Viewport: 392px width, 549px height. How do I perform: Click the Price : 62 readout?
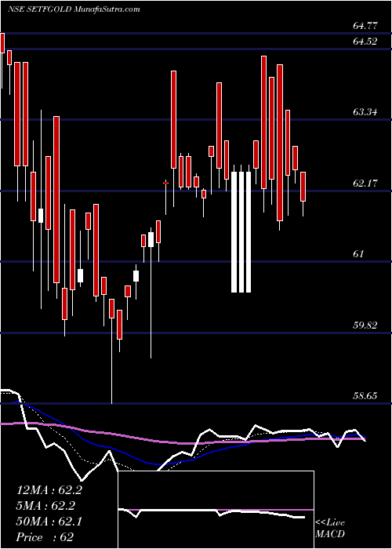(x=45, y=537)
